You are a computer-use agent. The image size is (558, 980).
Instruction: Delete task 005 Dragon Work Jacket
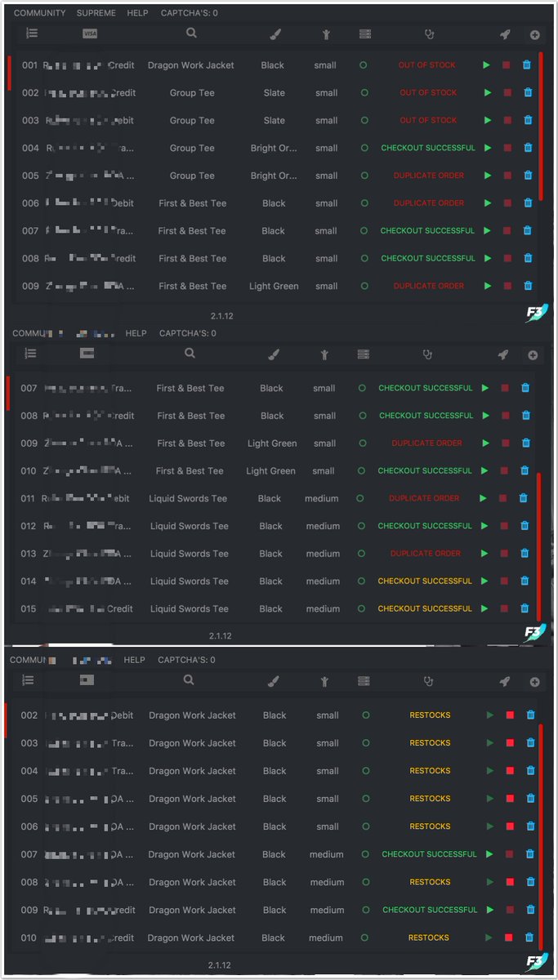pos(530,799)
